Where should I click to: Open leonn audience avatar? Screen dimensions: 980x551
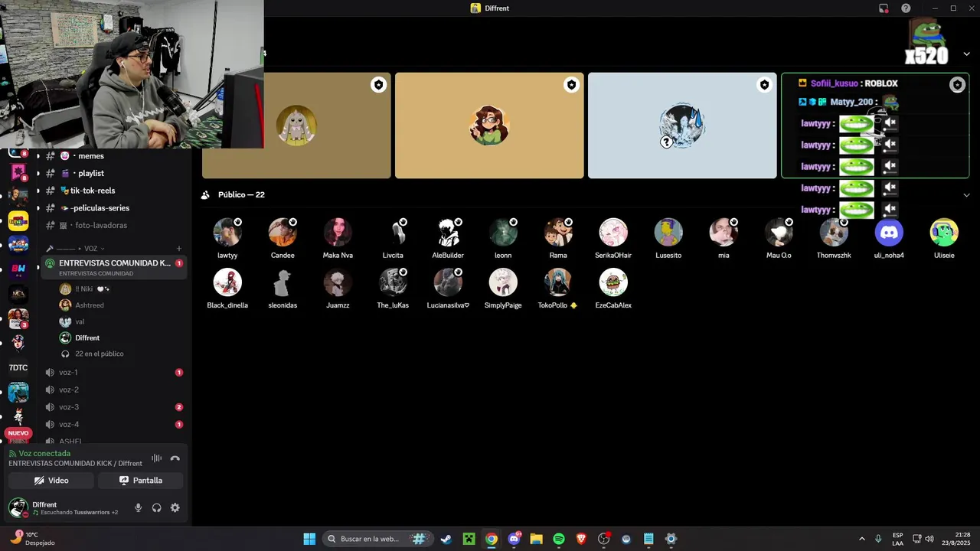pyautogui.click(x=503, y=232)
